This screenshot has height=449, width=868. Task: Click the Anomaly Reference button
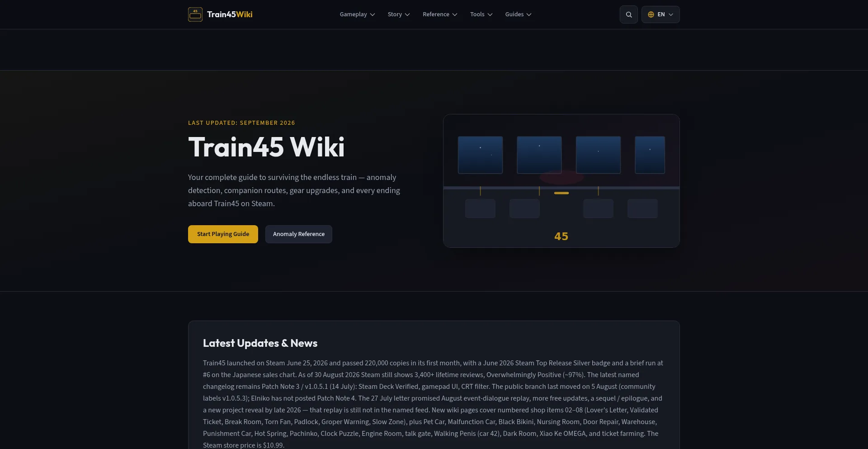point(298,234)
